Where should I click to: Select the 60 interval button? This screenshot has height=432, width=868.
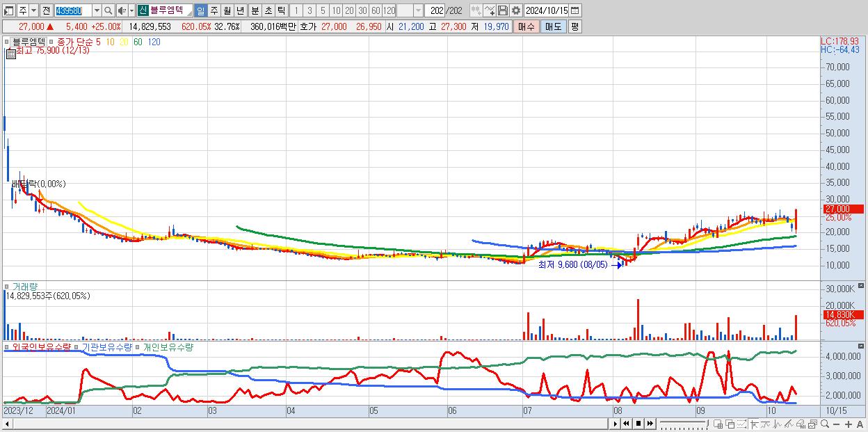click(x=376, y=10)
